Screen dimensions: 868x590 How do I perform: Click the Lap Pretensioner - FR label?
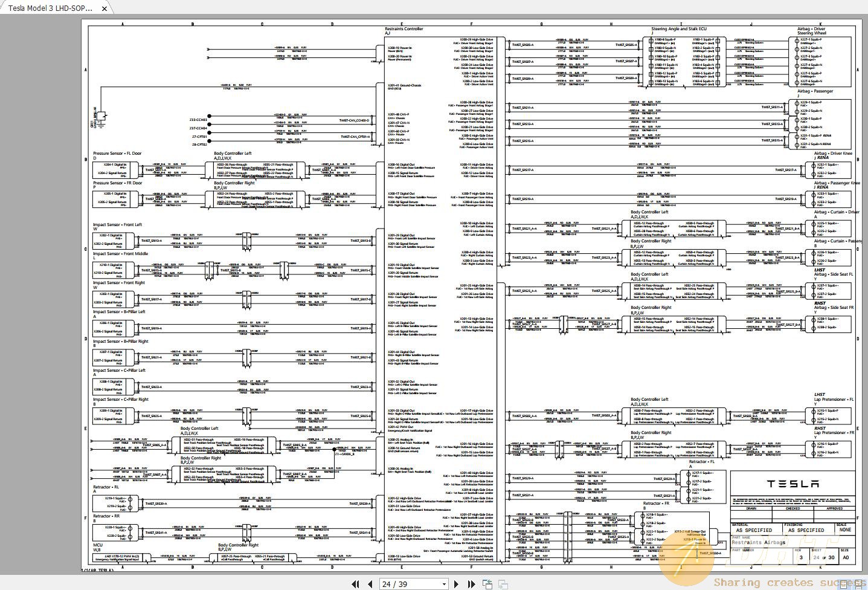click(x=834, y=432)
